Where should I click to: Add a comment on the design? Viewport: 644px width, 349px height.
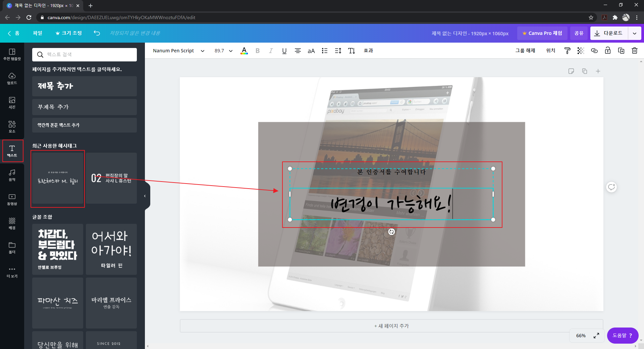coord(611,187)
